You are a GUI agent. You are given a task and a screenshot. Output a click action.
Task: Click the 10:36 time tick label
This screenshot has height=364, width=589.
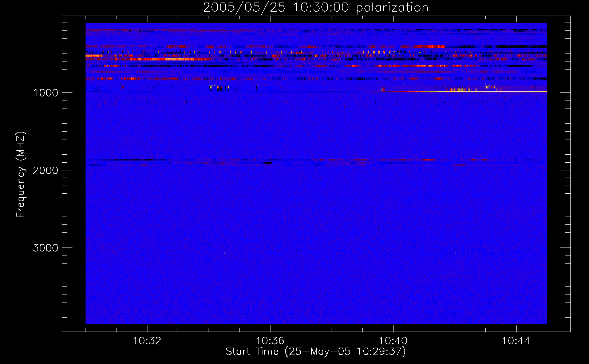(270, 341)
